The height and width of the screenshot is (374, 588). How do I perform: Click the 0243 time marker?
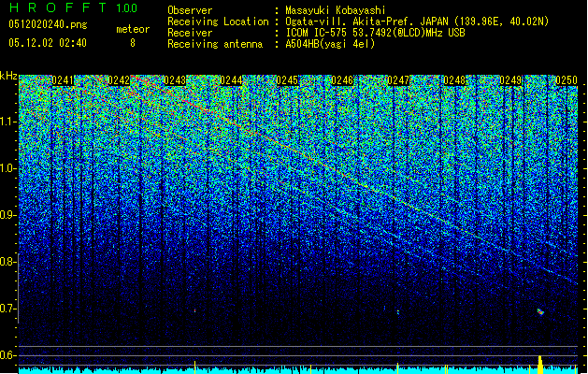[x=175, y=80]
